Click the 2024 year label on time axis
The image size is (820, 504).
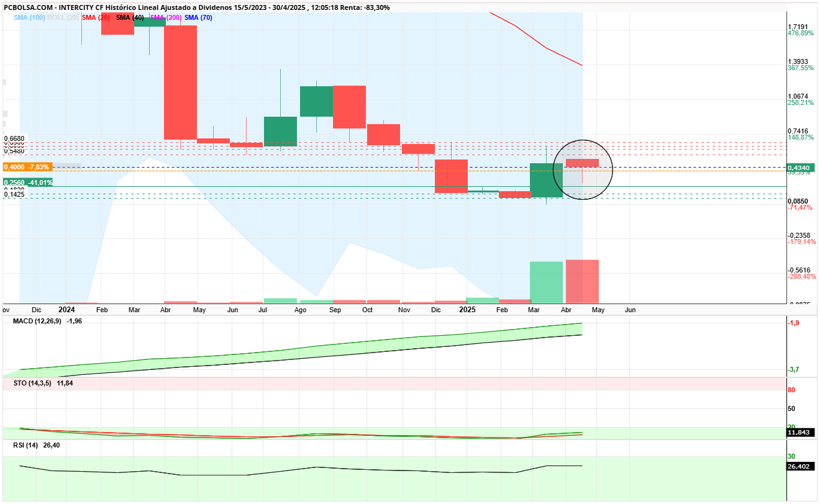66,309
